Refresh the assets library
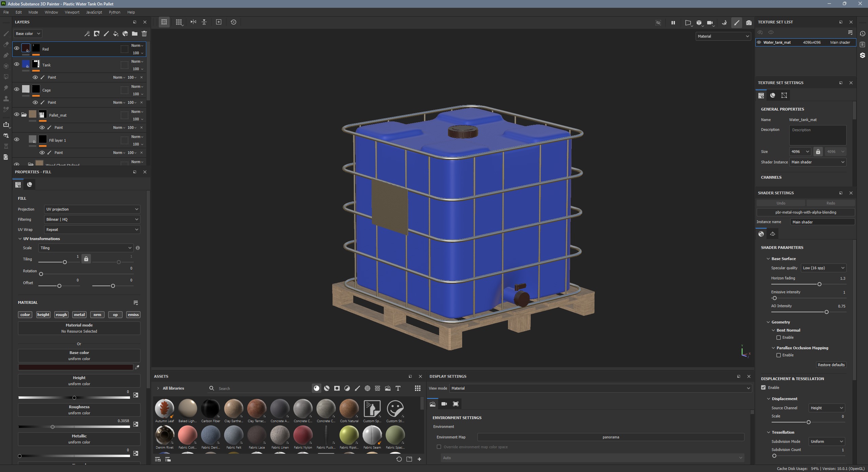The width and height of the screenshot is (868, 472). (399, 459)
